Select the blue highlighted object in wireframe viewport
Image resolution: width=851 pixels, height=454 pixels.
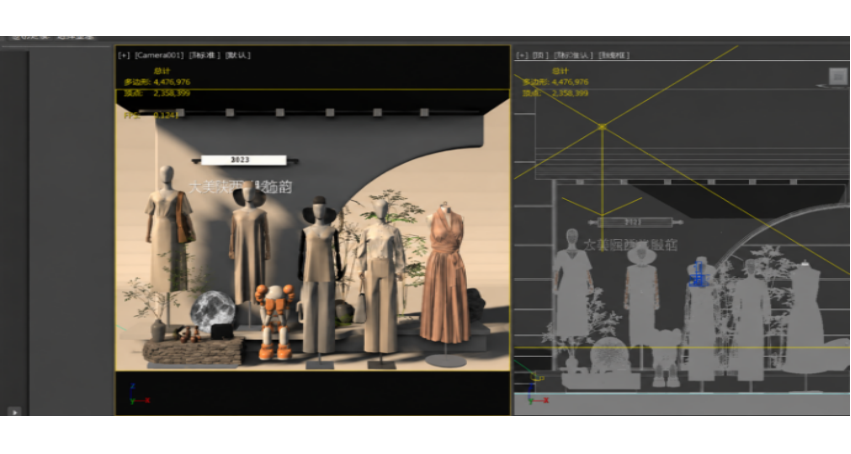coord(697,274)
